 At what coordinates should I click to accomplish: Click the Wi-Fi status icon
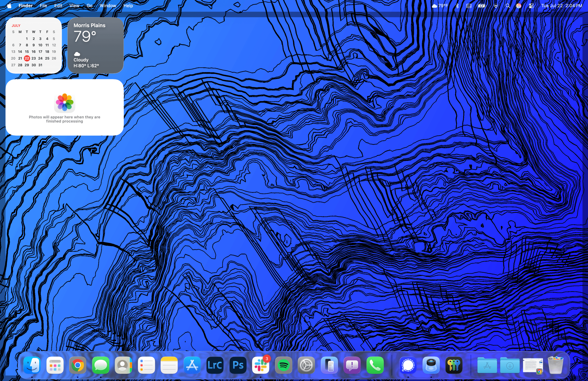(x=496, y=6)
